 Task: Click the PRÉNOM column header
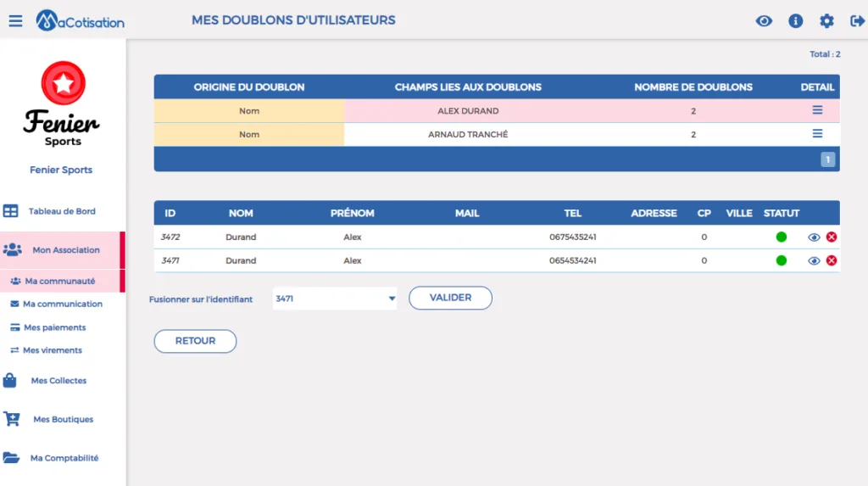pos(352,214)
